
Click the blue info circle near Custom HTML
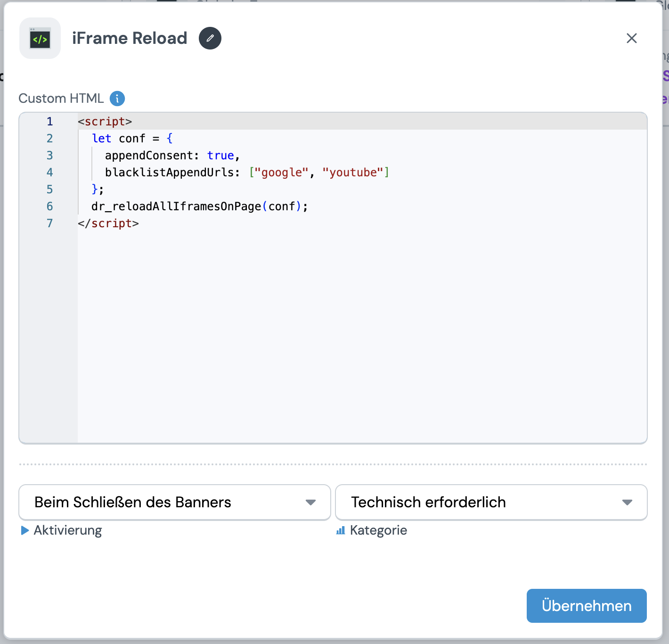point(117,99)
